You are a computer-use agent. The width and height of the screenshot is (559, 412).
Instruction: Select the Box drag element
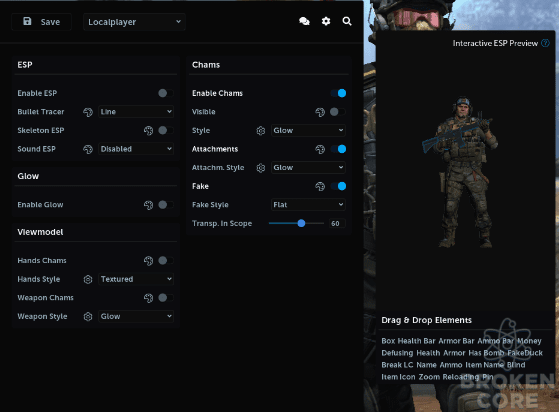[388, 341]
